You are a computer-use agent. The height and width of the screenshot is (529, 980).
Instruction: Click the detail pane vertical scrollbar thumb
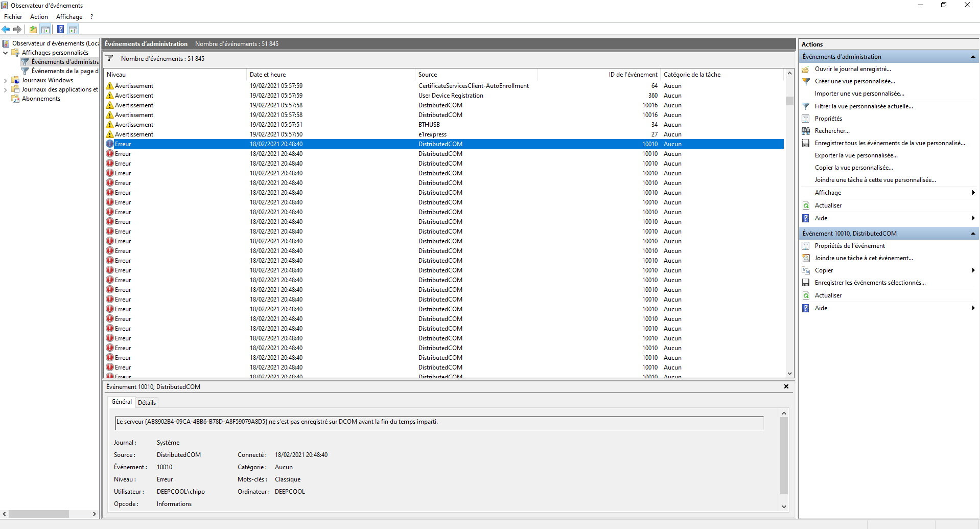[x=784, y=456]
